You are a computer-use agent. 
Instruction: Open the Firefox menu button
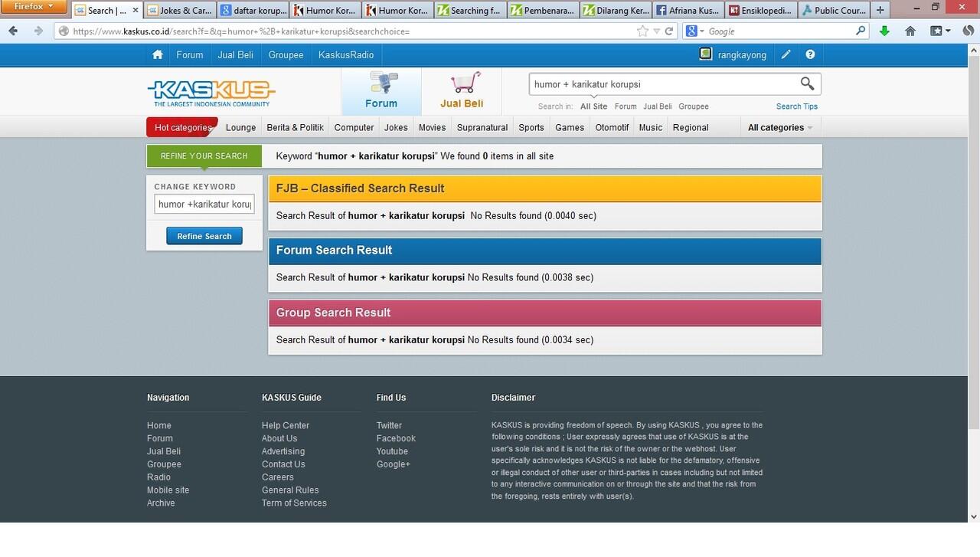point(35,7)
